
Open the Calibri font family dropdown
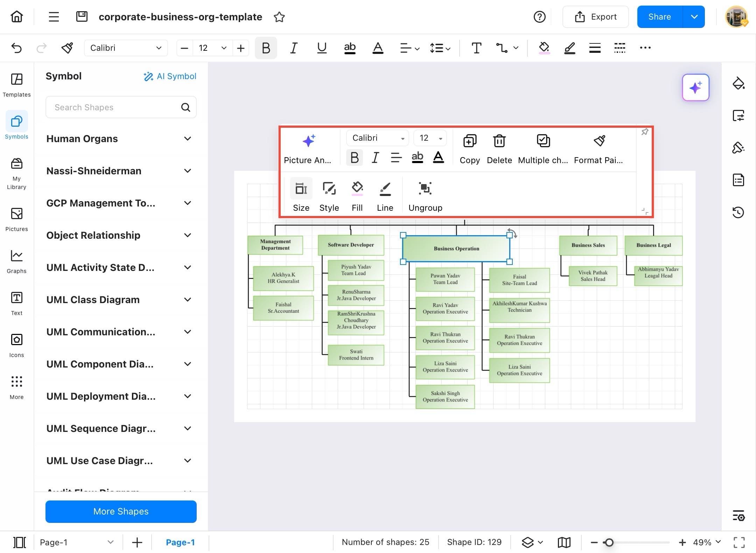click(126, 48)
